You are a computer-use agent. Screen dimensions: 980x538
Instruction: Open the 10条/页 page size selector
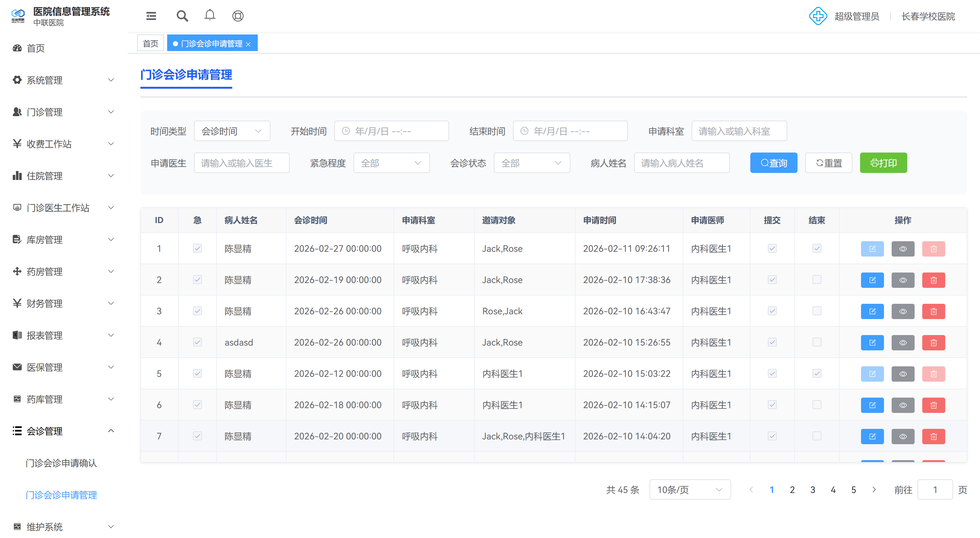(689, 490)
